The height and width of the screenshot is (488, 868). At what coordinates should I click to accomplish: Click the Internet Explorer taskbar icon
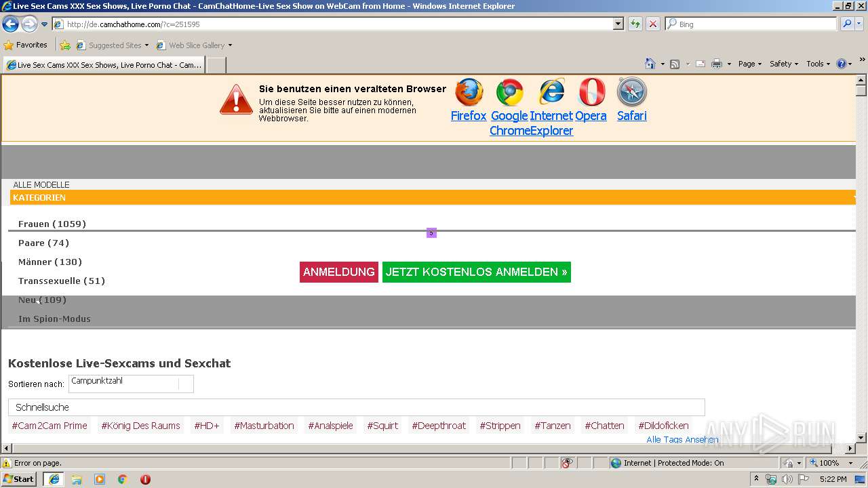54,479
